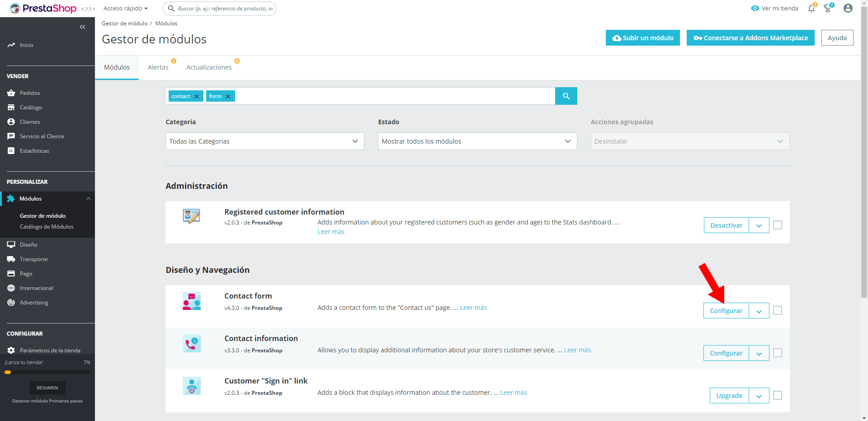Click the Contact information module icon
Screen dimensions: 868x421
pos(192,344)
